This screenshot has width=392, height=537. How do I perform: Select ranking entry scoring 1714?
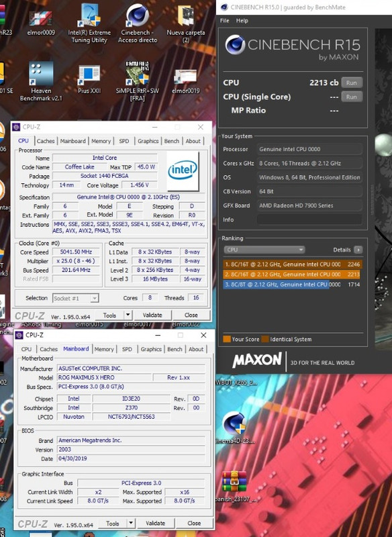[x=293, y=284]
